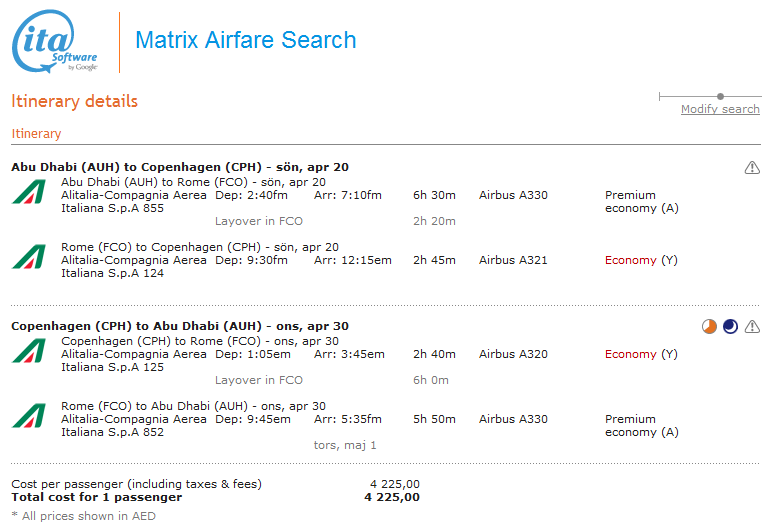The width and height of the screenshot is (762, 522).
Task: Open the Modify search link
Action: coord(720,109)
